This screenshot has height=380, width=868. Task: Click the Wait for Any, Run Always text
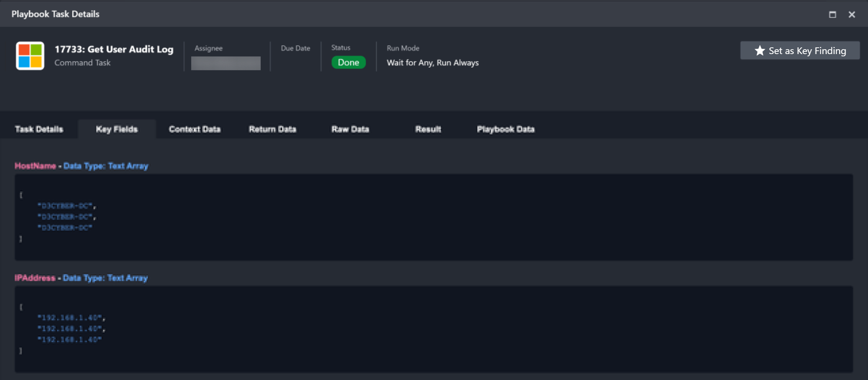tap(433, 63)
